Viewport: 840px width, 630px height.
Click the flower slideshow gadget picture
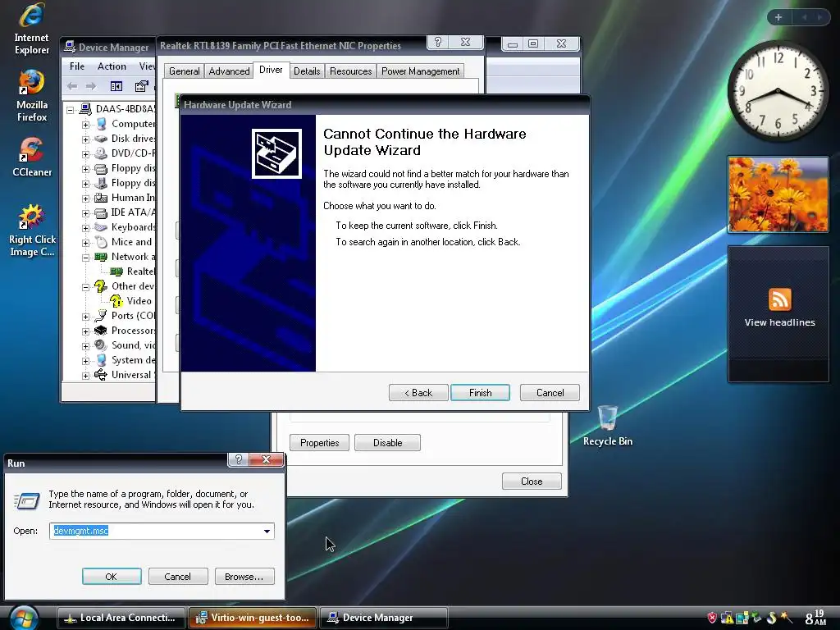click(x=778, y=194)
